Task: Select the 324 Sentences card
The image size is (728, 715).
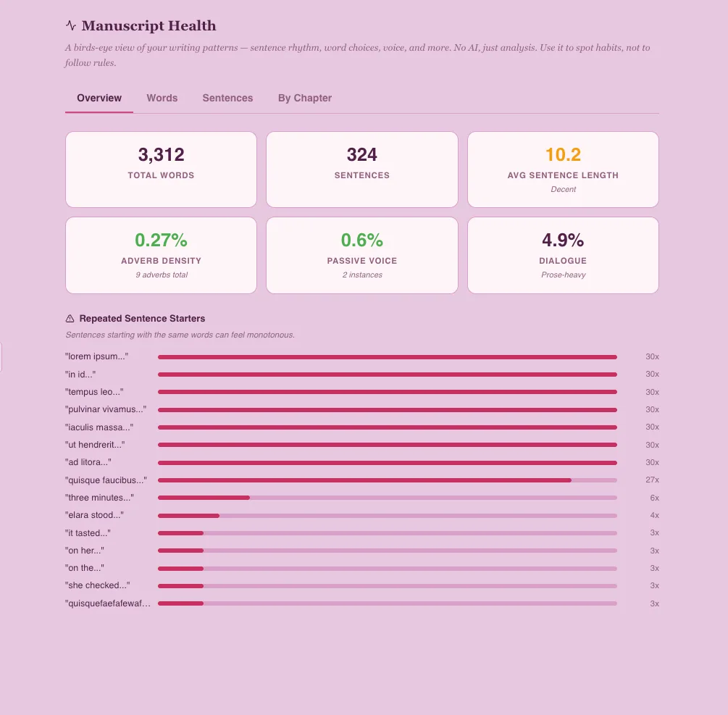Action: [361, 169]
